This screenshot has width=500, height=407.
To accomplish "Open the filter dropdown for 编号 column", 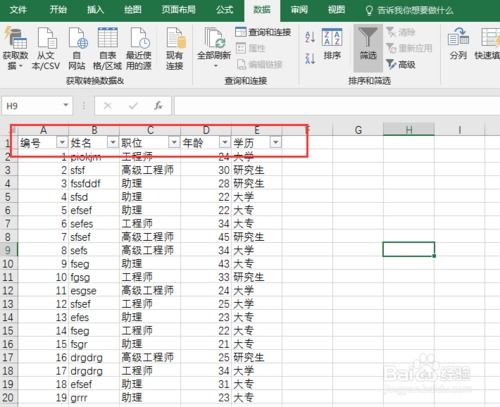I will click(62, 142).
